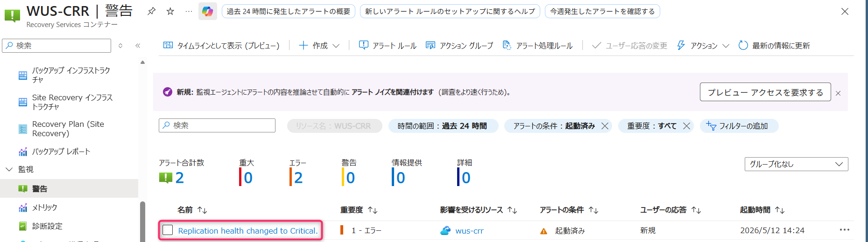The image size is (868, 242).
Task: Collapse sidebar with double-chevron icon
Action: [138, 46]
